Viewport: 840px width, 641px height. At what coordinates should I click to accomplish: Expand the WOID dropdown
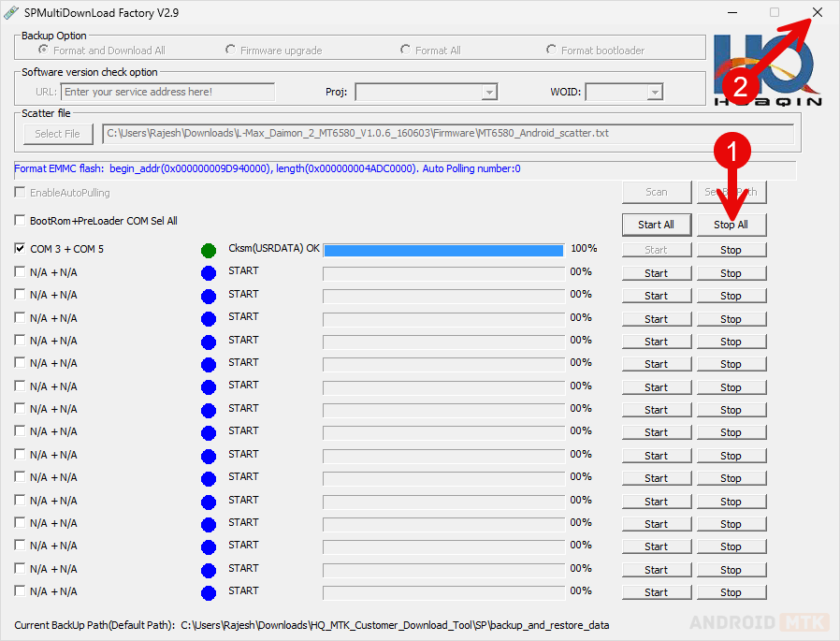click(654, 92)
